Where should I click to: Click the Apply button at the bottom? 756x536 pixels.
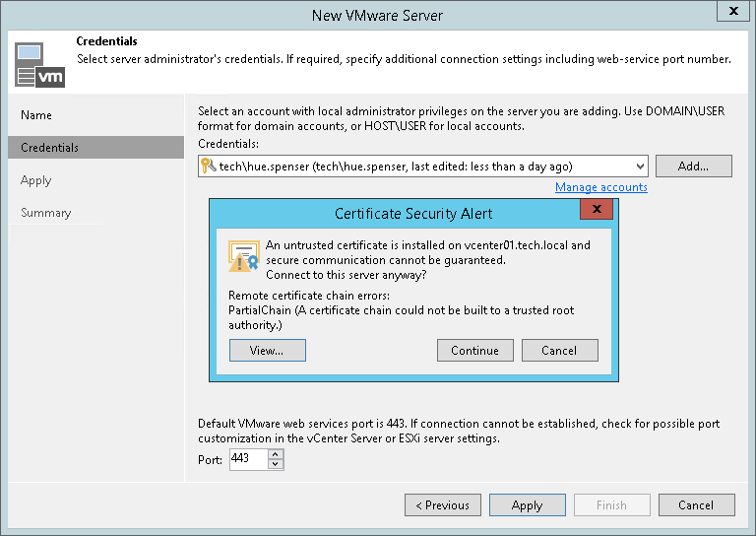pos(527,505)
